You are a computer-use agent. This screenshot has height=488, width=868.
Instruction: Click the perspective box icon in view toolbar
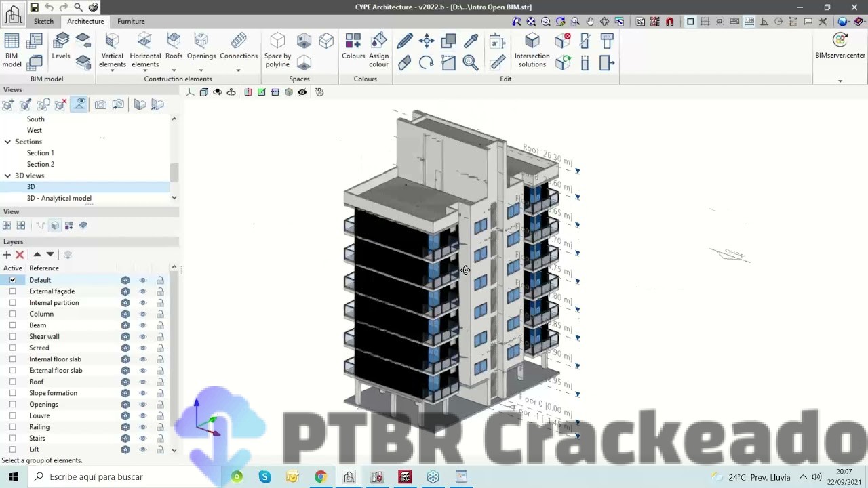(x=203, y=92)
